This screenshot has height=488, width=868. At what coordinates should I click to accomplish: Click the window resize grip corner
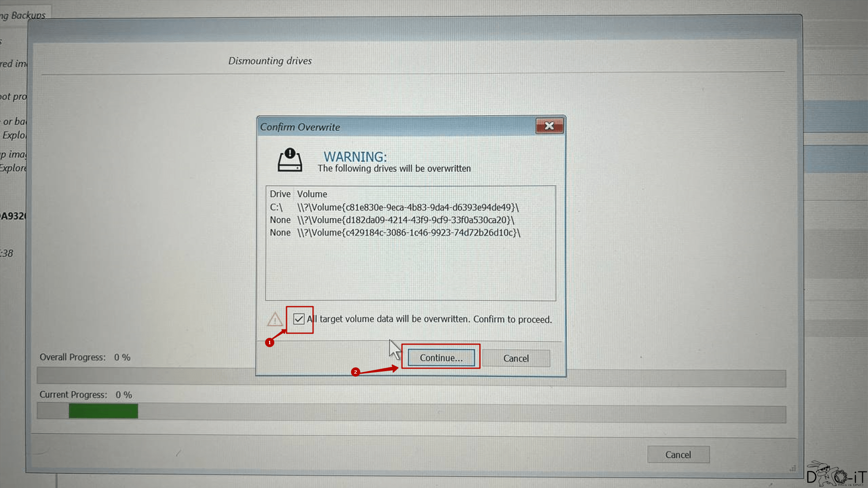(793, 468)
